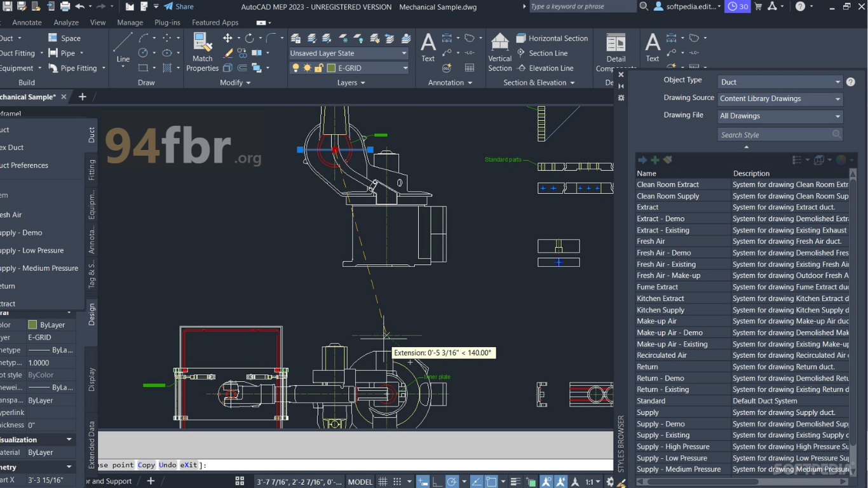Toggle drawing grid display in status bar
This screenshot has height=488, width=868.
(383, 482)
